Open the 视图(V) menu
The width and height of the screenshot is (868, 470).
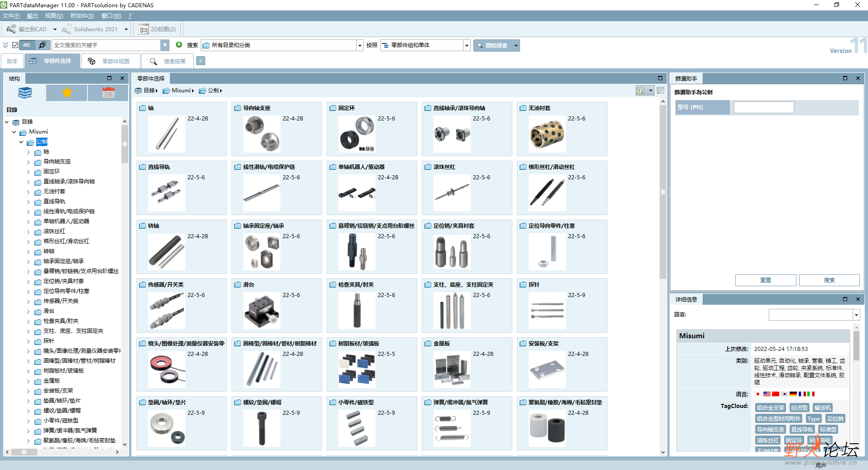(x=54, y=16)
